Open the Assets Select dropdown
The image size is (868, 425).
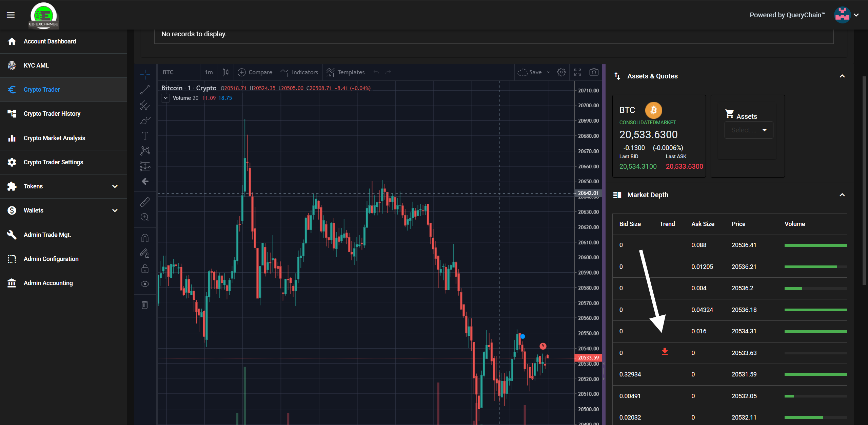(x=749, y=130)
